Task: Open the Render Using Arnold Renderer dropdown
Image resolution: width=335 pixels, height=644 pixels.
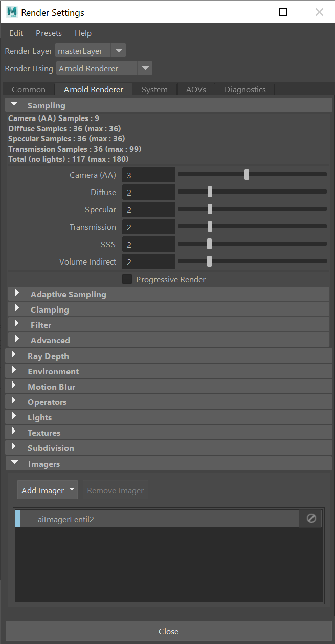Action: point(104,68)
